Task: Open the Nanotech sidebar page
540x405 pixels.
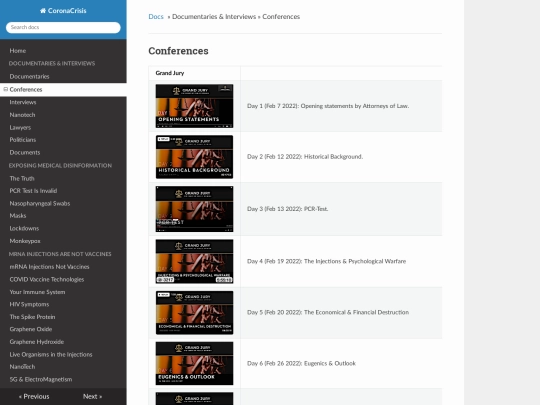Action: (x=22, y=115)
